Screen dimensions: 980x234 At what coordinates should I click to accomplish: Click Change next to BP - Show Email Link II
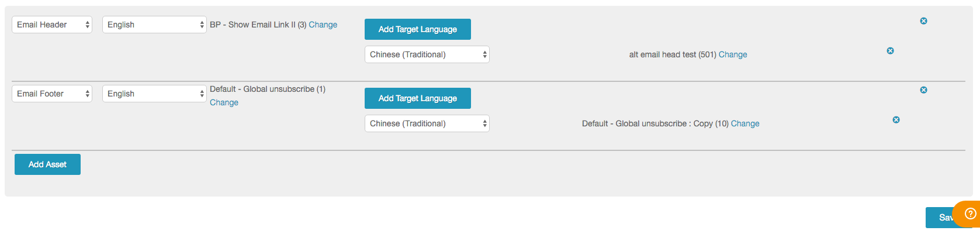click(323, 25)
